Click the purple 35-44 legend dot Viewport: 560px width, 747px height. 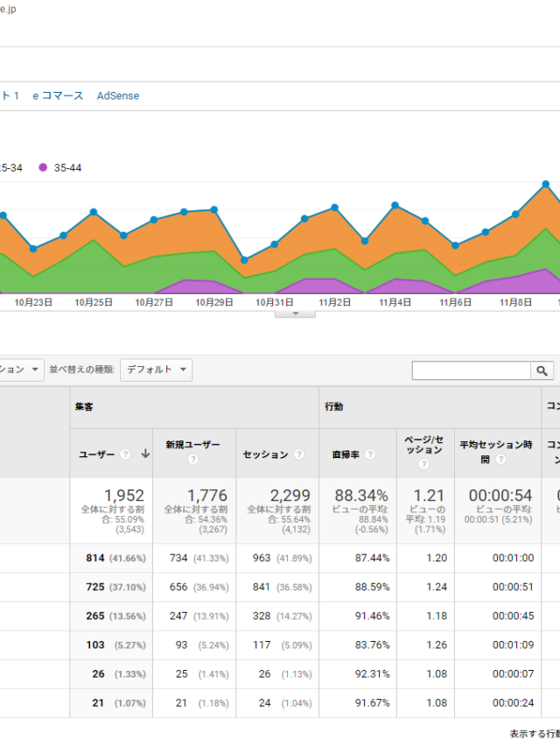tap(43, 167)
